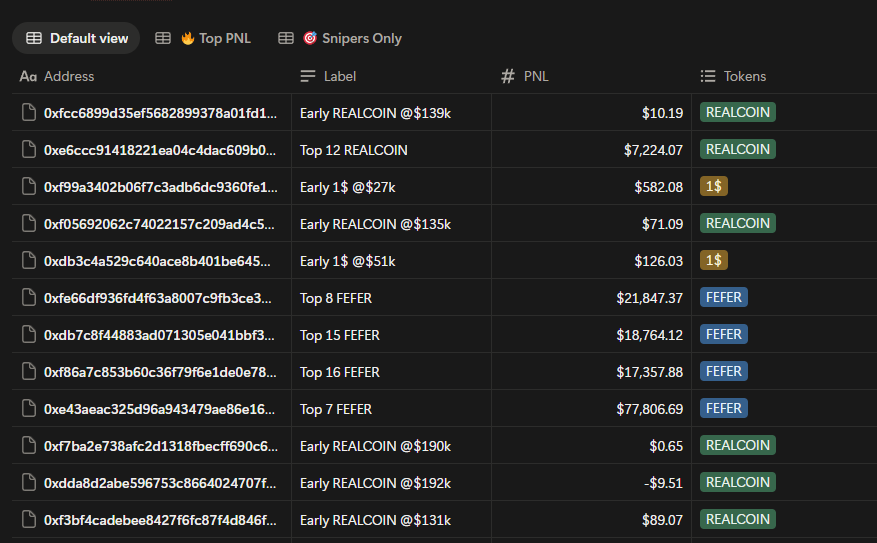Click the PNL column header

click(x=525, y=76)
